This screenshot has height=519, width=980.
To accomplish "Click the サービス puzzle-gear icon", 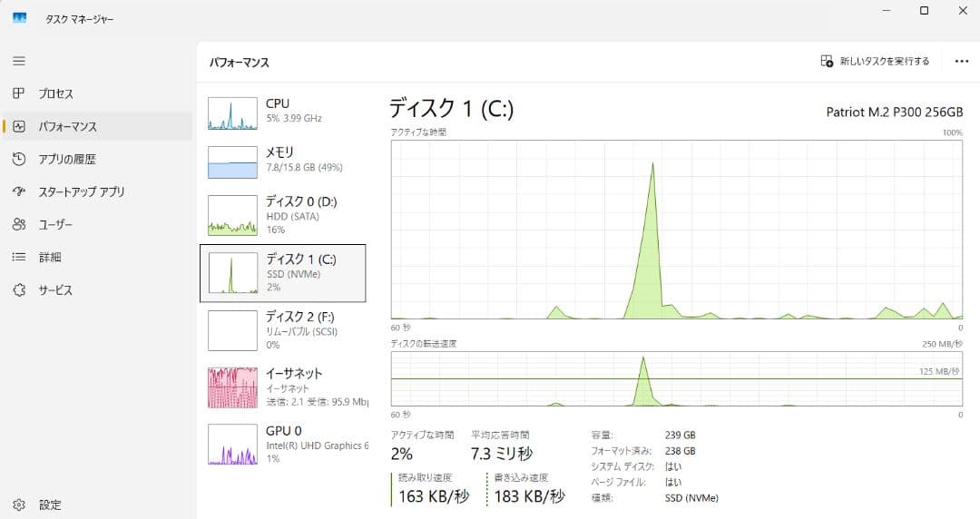I will point(19,289).
